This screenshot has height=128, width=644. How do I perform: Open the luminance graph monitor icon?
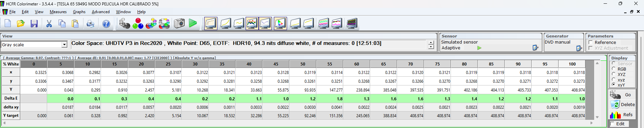coord(225,24)
